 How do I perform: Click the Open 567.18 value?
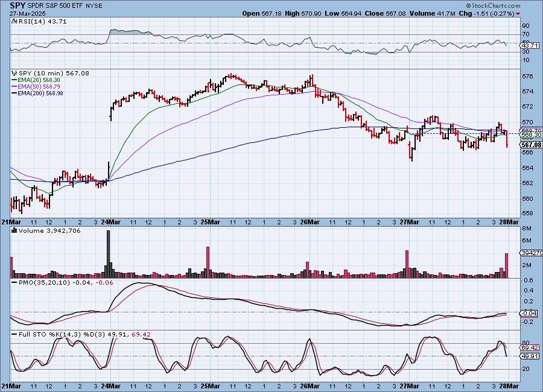coord(262,13)
